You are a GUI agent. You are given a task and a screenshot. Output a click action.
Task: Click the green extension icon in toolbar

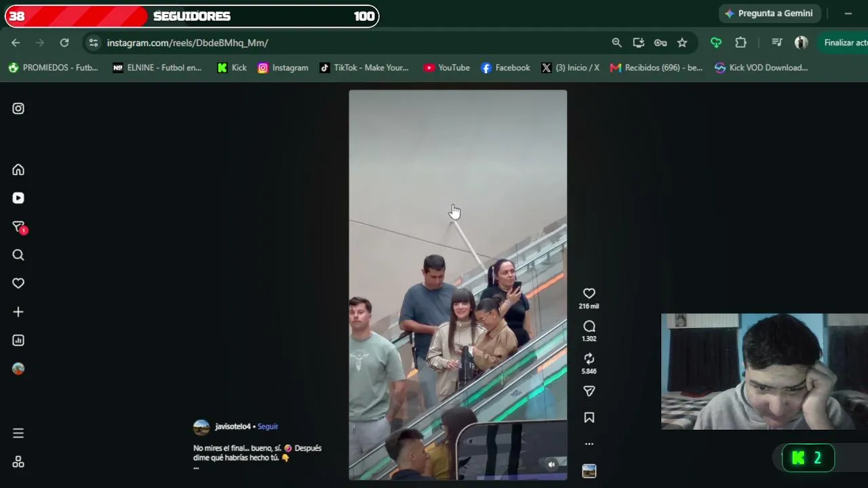coord(716,43)
